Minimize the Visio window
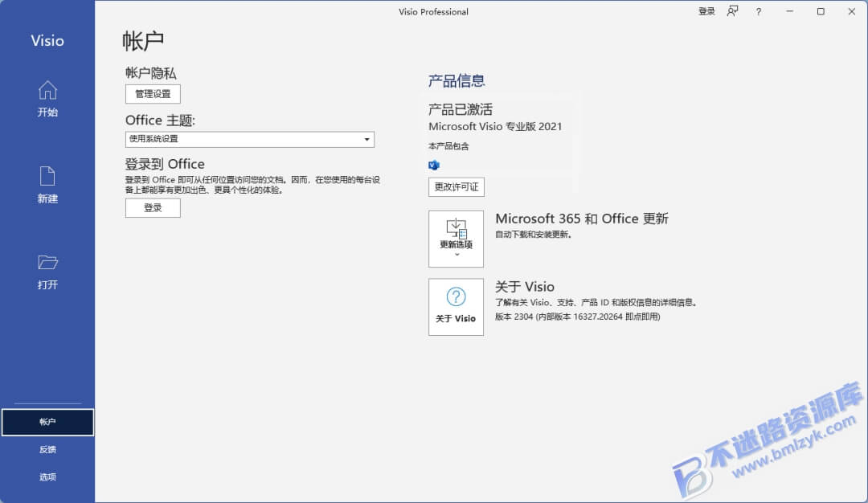Image resolution: width=868 pixels, height=503 pixels. click(790, 11)
